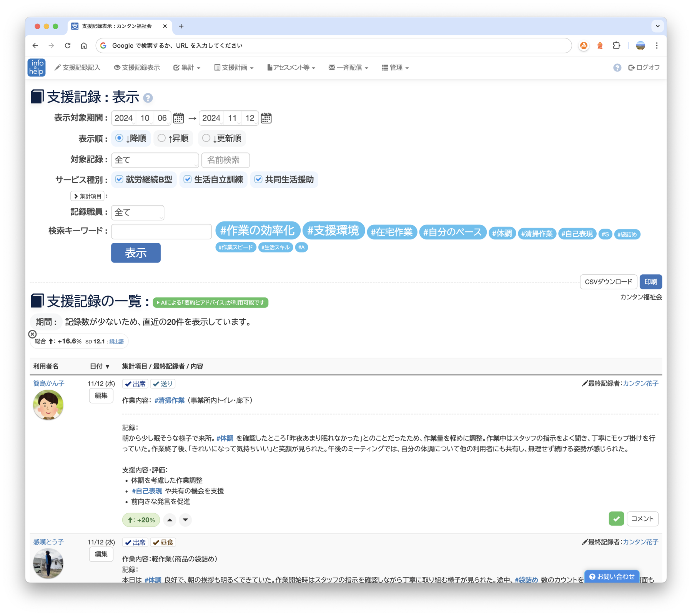Screen dimensions: 692x616
Task: Uncheck the 就労継続B型 service type
Action: pos(120,179)
